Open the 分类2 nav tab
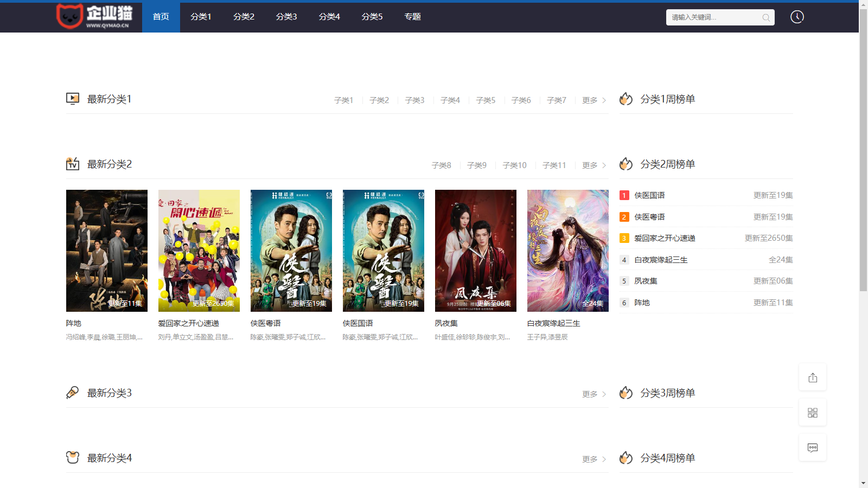The width and height of the screenshot is (868, 488). pos(244,17)
